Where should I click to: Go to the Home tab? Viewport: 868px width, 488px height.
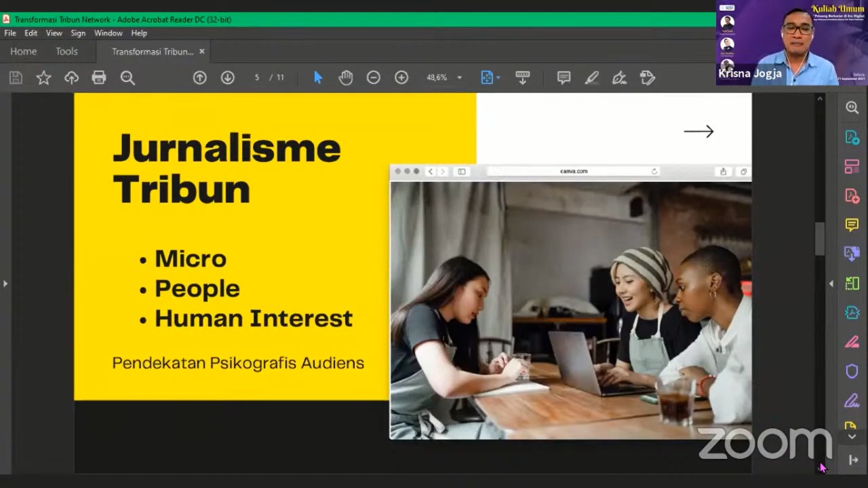pos(23,52)
